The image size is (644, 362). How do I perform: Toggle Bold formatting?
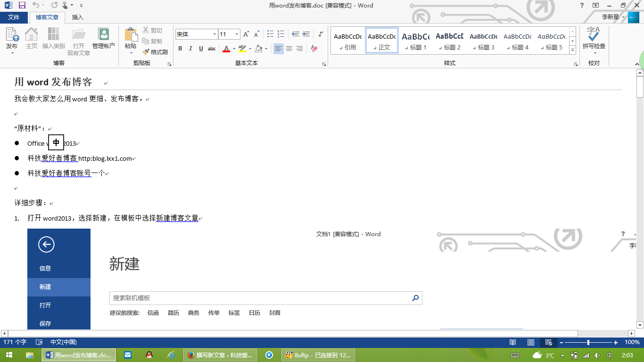click(x=180, y=49)
